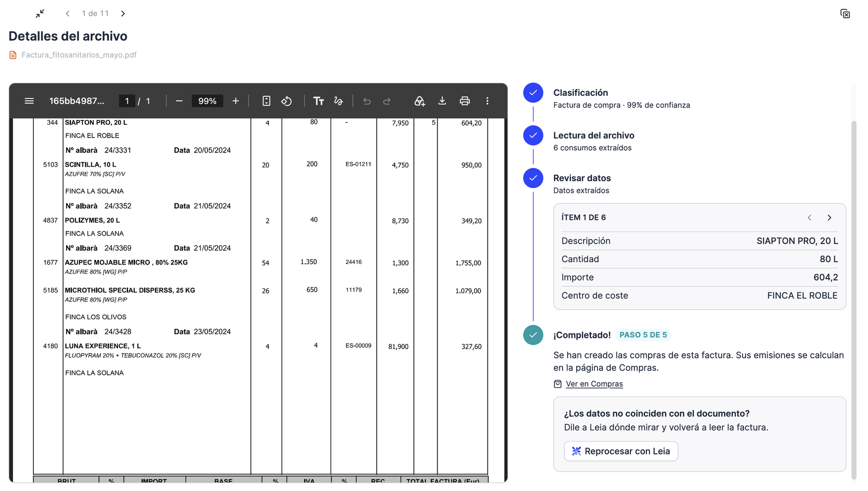Image resolution: width=868 pixels, height=491 pixels.
Task: Print the invoice PDF
Action: pos(465,101)
